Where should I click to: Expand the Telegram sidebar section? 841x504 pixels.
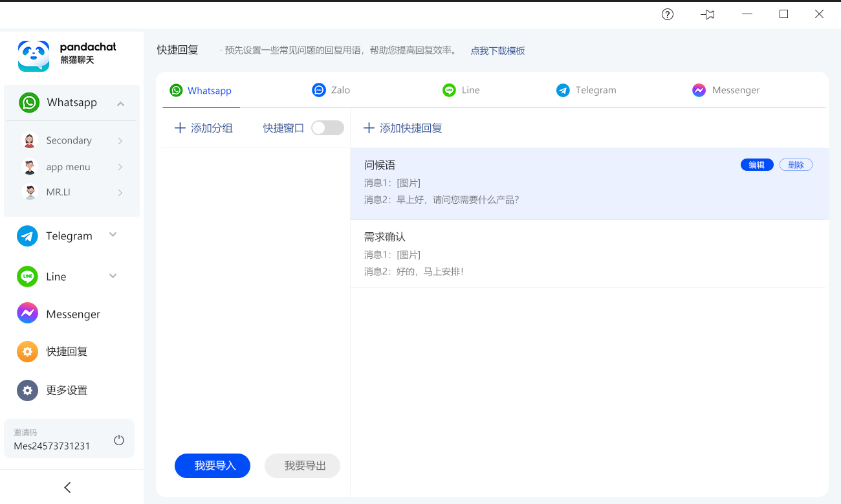click(113, 235)
